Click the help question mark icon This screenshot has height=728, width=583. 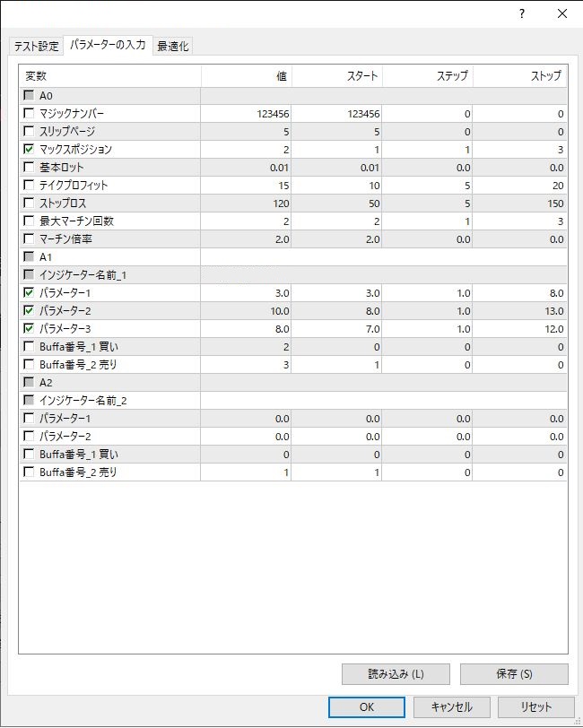[522, 13]
